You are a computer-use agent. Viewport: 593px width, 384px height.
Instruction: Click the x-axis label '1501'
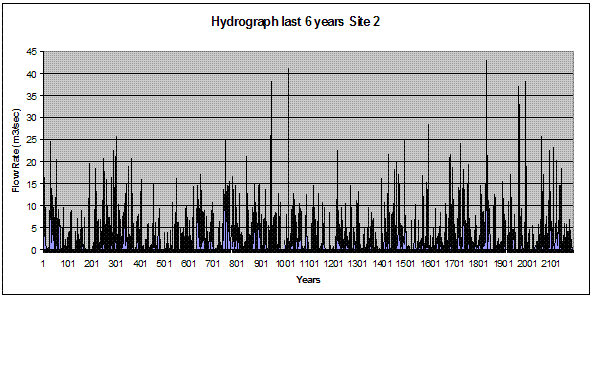pyautogui.click(x=406, y=263)
